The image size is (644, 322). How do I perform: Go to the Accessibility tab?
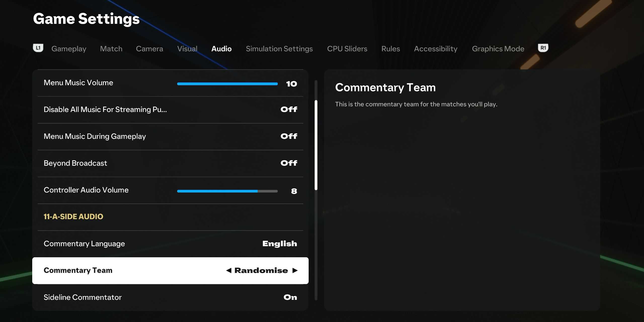[x=436, y=49]
